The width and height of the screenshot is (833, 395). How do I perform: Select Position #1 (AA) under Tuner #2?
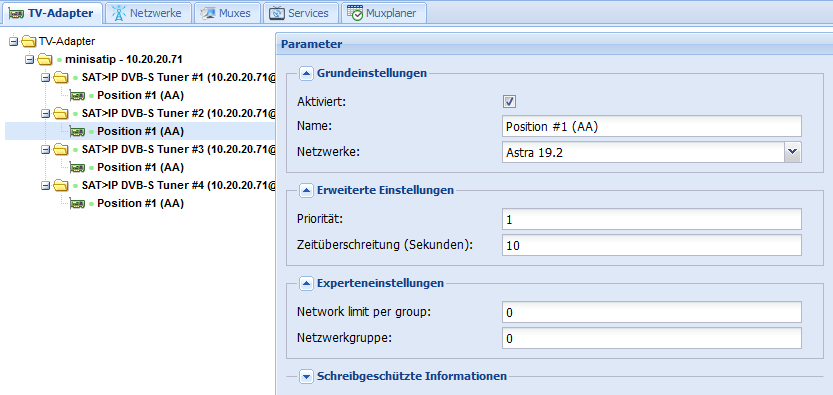pos(141,132)
